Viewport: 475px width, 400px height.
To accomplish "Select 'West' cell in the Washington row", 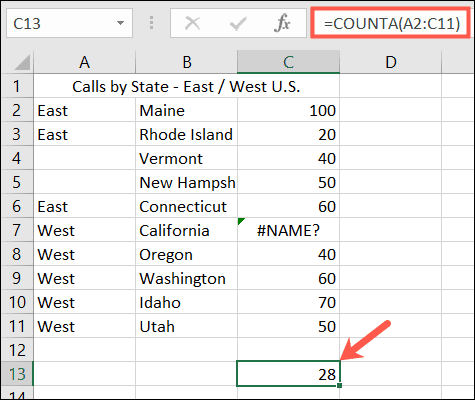I will tap(85, 278).
